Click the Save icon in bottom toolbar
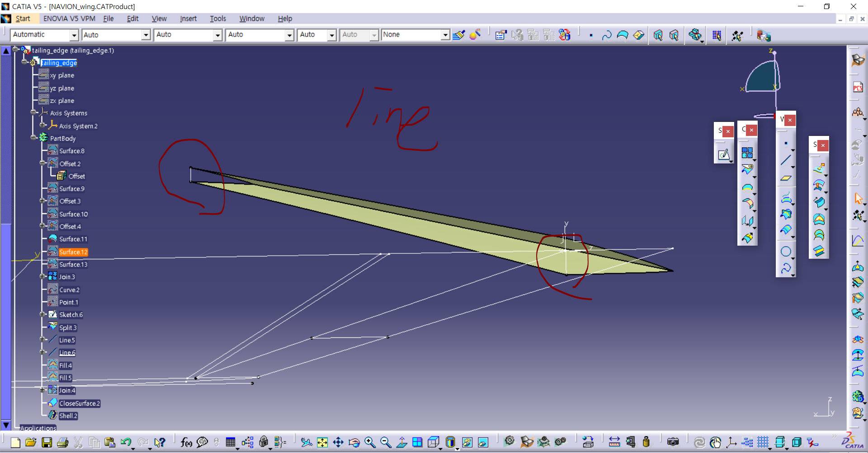 click(x=47, y=442)
